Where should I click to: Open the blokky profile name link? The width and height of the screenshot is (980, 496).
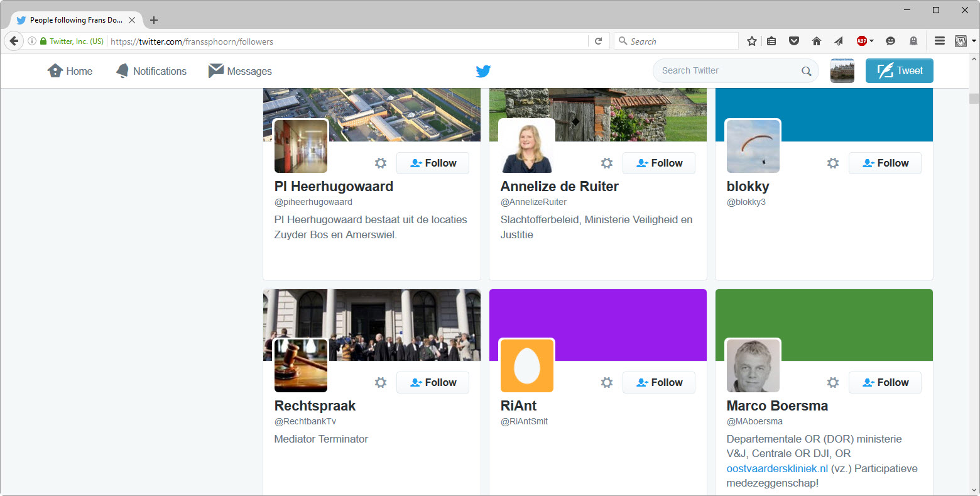click(748, 187)
